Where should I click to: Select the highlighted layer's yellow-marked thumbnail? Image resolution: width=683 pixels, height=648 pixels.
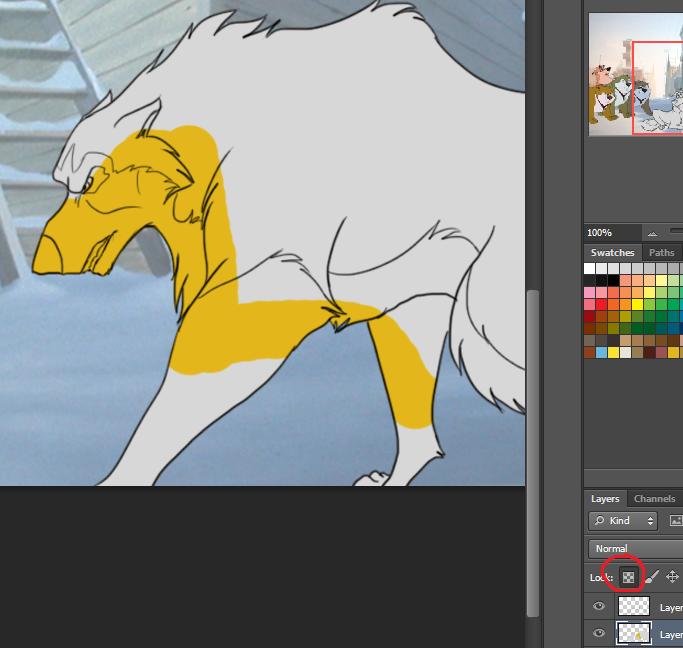point(634,633)
